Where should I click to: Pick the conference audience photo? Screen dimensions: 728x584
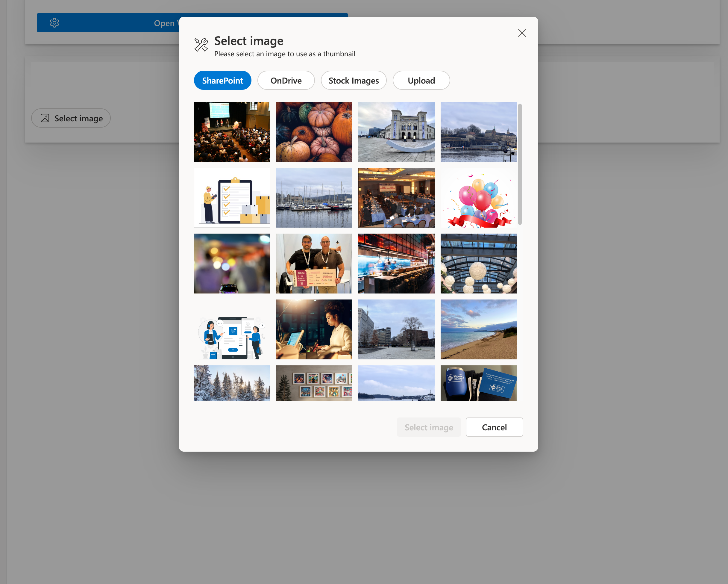click(232, 132)
